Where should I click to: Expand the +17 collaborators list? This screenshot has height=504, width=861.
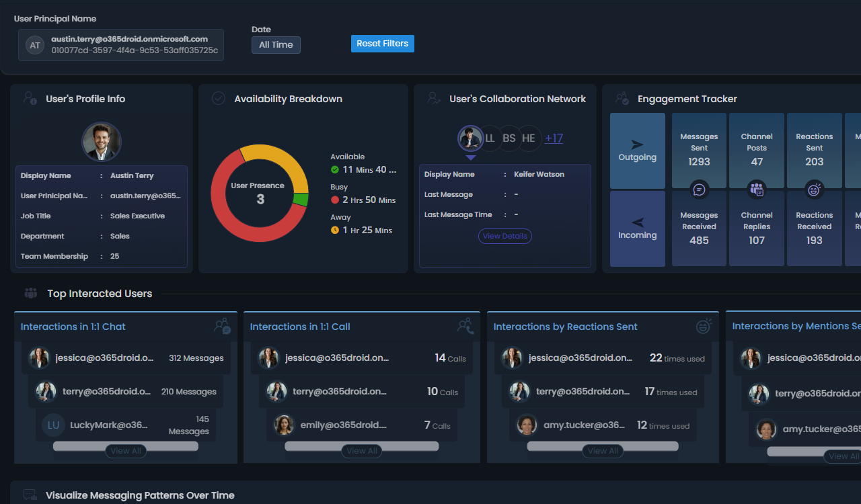tap(554, 138)
